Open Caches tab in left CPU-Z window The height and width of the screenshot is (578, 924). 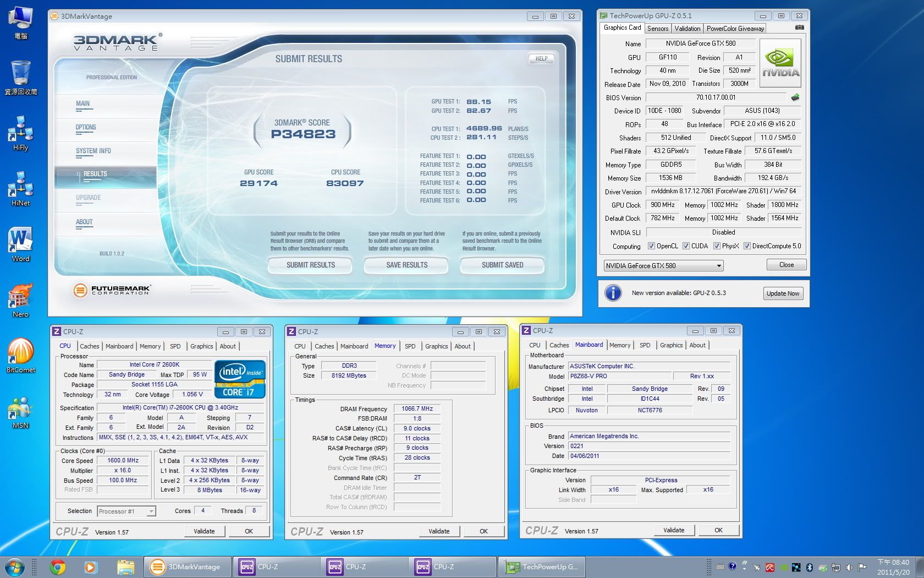[89, 346]
